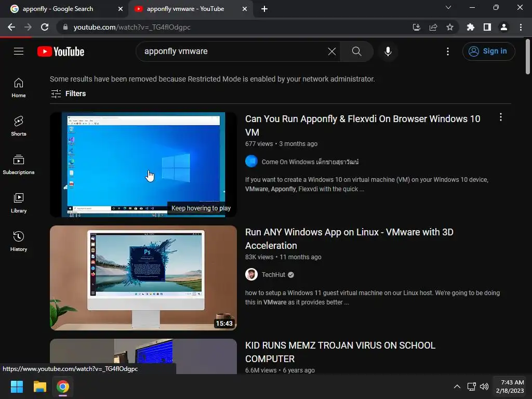Viewport: 532px width, 399px height.
Task: Open the MEMZ trojan video thumbnail
Action: point(143,356)
